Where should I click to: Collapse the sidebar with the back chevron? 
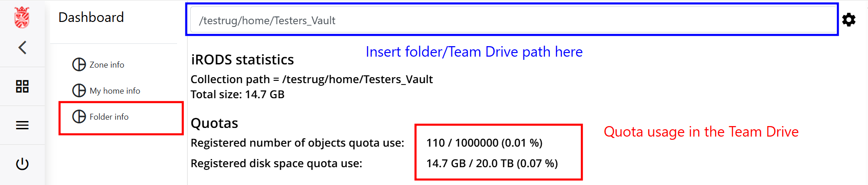22,48
